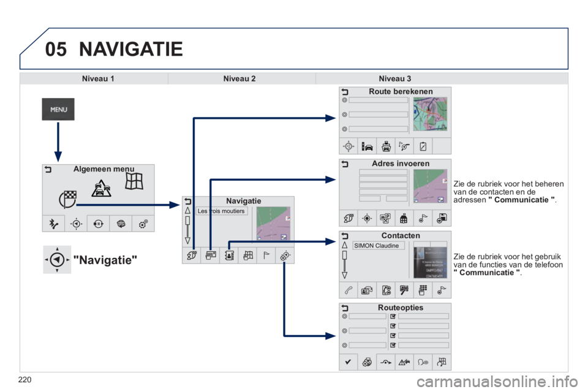588x392 pixels.
Task: Select second radio option in Route berekenen
Action: (x=344, y=115)
